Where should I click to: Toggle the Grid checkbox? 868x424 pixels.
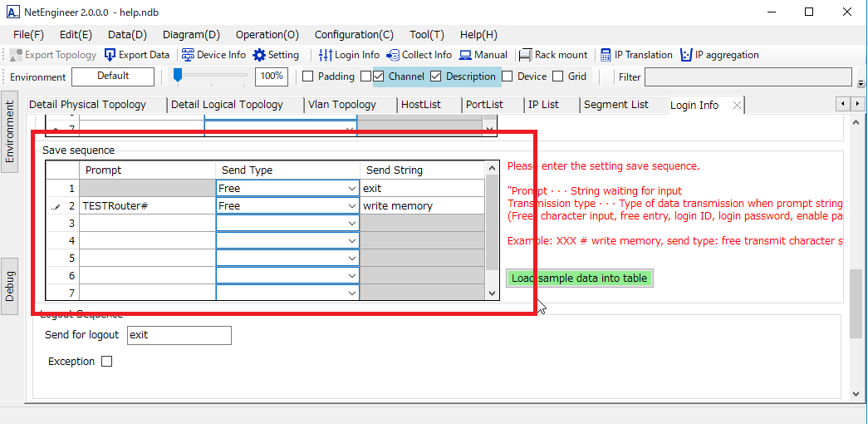pyautogui.click(x=558, y=76)
